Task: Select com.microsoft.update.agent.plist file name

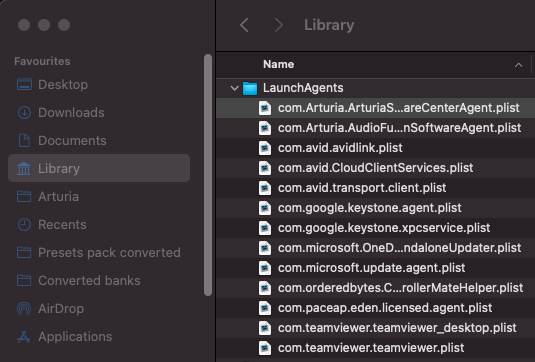Action: click(x=371, y=268)
